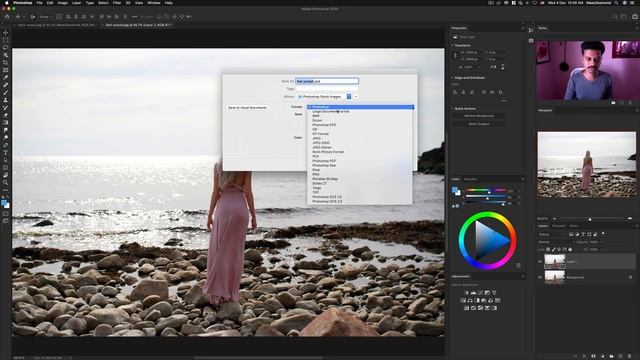Toggle link between width and height
640x360 pixels.
click(456, 56)
